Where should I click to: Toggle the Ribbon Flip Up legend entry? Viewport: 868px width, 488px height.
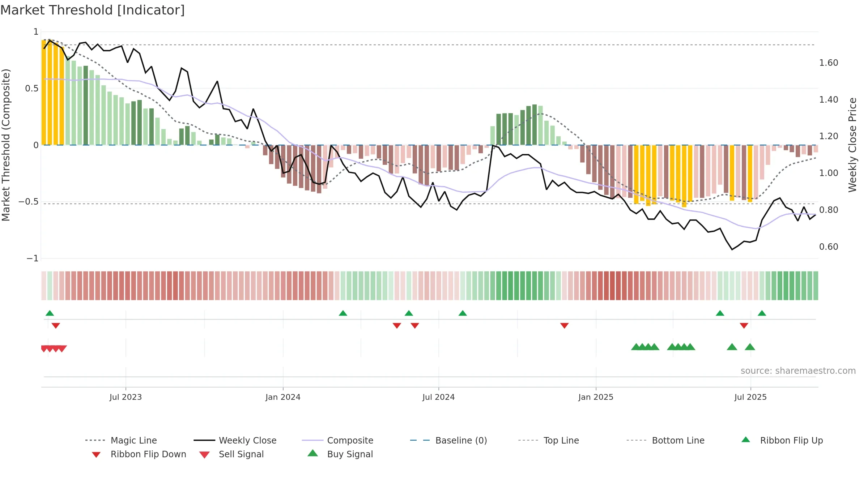782,440
